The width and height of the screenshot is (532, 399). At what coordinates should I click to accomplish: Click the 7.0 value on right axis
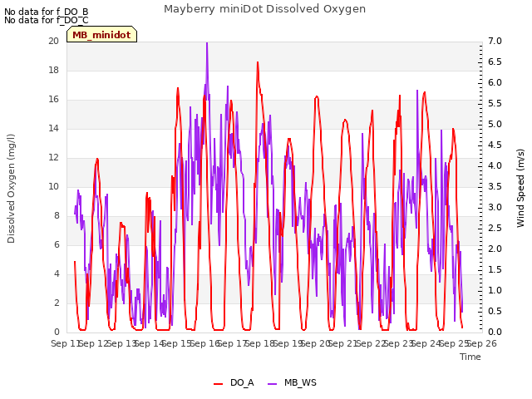coord(495,41)
